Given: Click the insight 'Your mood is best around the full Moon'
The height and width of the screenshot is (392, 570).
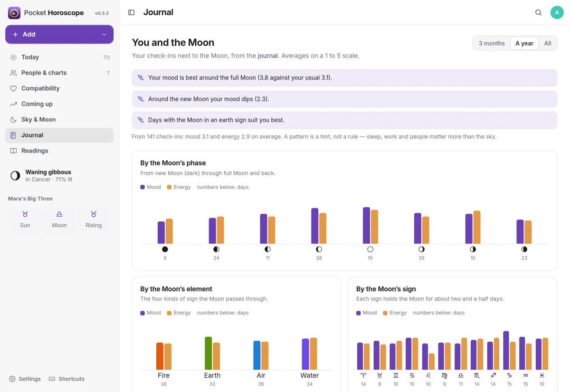Looking at the screenshot, I should [x=344, y=78].
